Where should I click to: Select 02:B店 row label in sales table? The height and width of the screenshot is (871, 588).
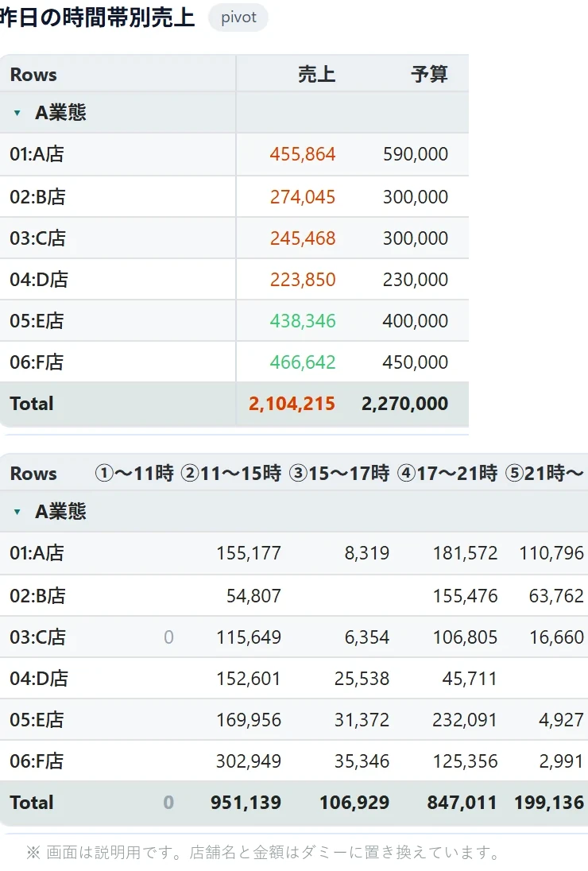pos(37,196)
